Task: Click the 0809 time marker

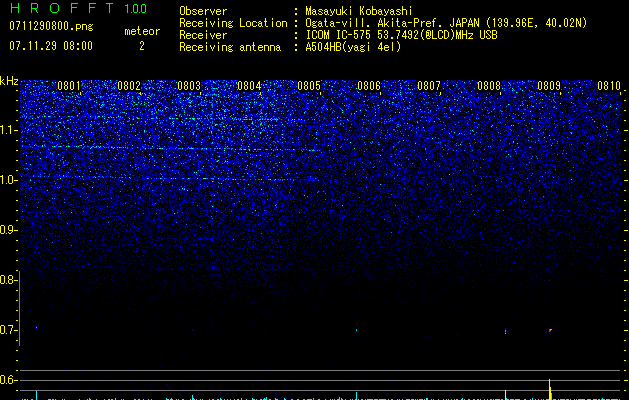Action: pos(549,86)
